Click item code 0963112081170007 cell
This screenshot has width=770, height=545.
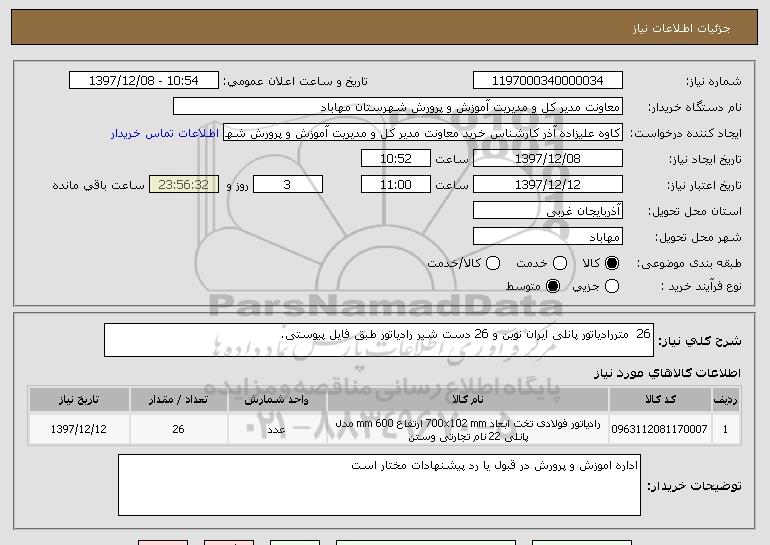(660, 429)
